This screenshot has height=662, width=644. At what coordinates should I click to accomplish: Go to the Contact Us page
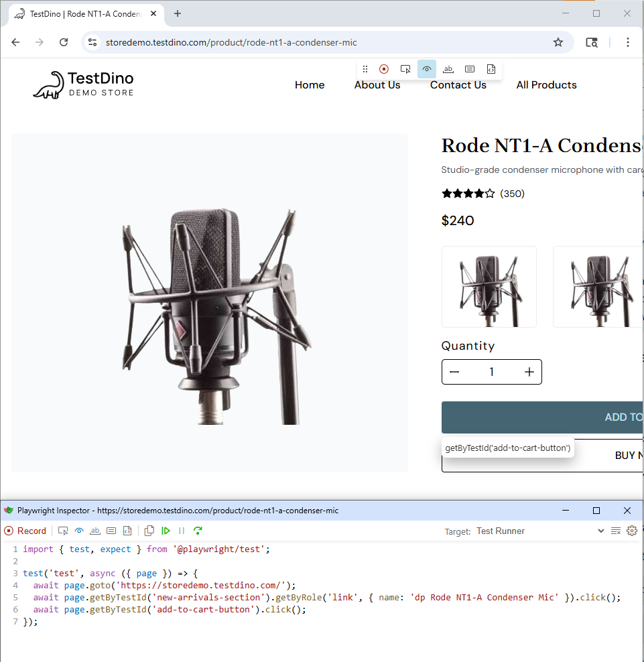coord(458,85)
